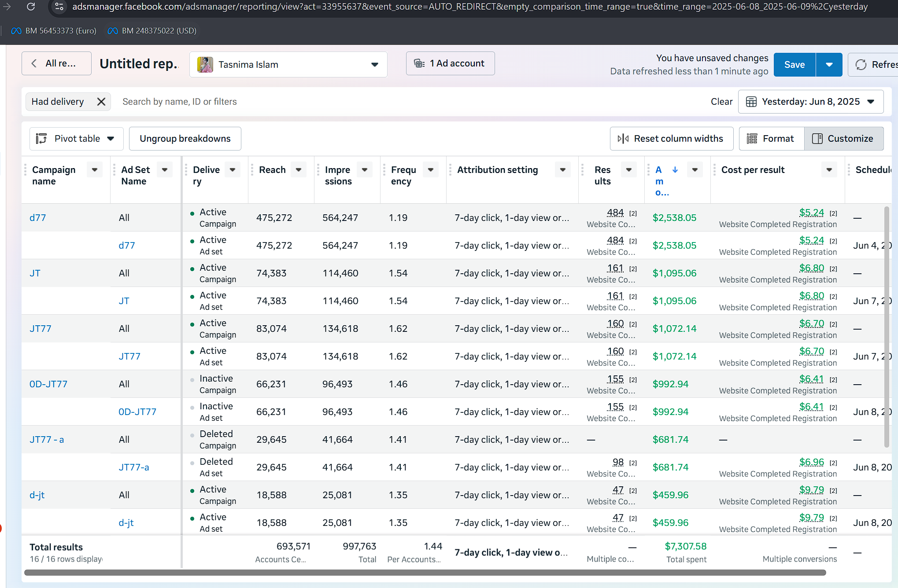Open the 1 Ad account selector
Image resolution: width=898 pixels, height=588 pixels.
click(450, 63)
